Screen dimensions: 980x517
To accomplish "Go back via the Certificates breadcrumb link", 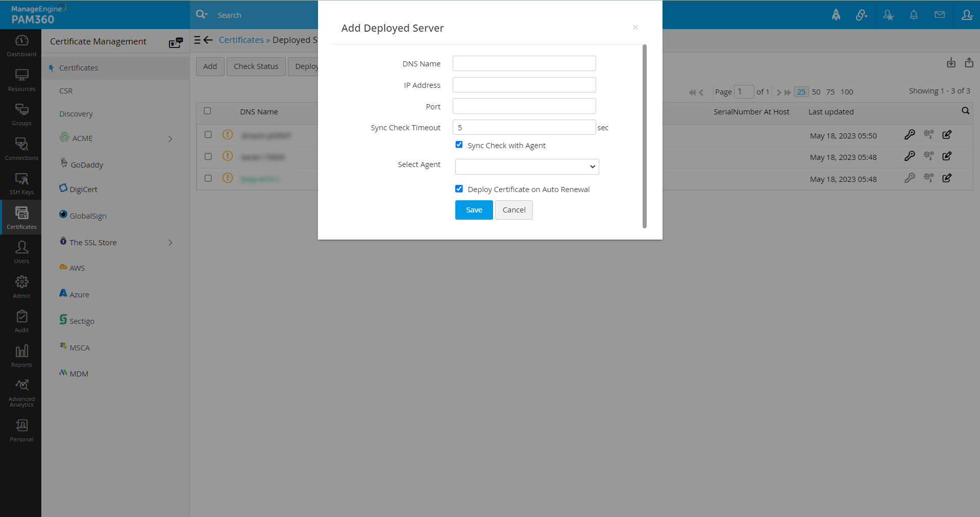I will coord(242,39).
